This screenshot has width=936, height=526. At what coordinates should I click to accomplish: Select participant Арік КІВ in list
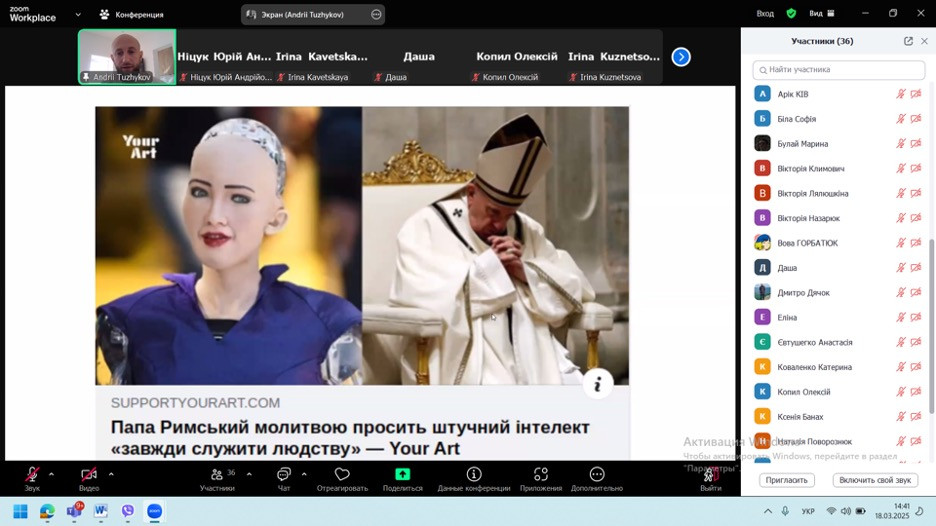click(839, 94)
